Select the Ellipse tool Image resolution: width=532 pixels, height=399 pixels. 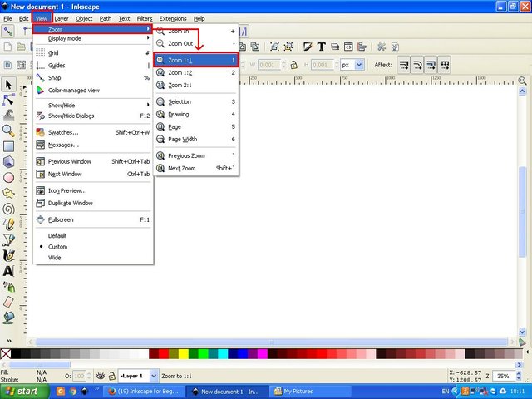[8, 177]
